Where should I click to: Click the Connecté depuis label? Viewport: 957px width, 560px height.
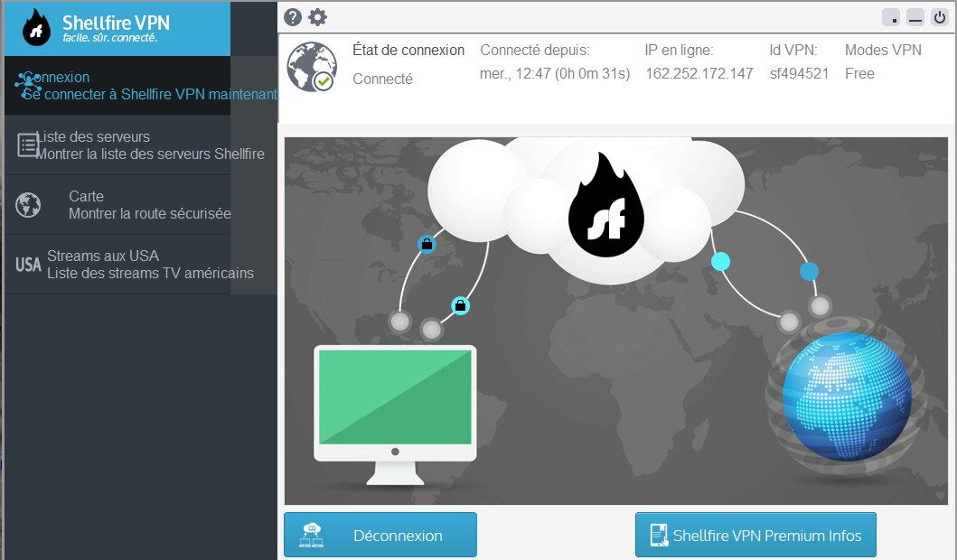point(535,50)
